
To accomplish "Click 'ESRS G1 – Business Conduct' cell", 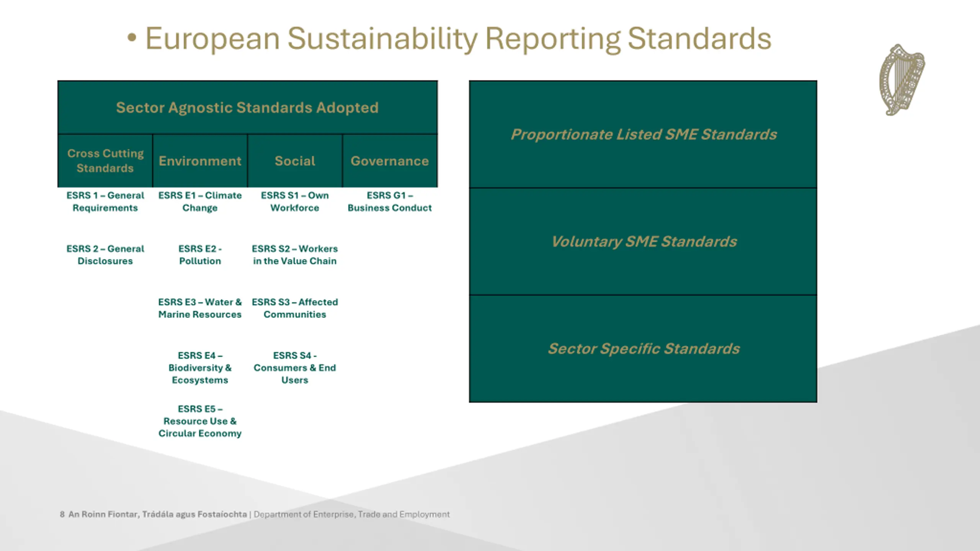I will pos(390,202).
